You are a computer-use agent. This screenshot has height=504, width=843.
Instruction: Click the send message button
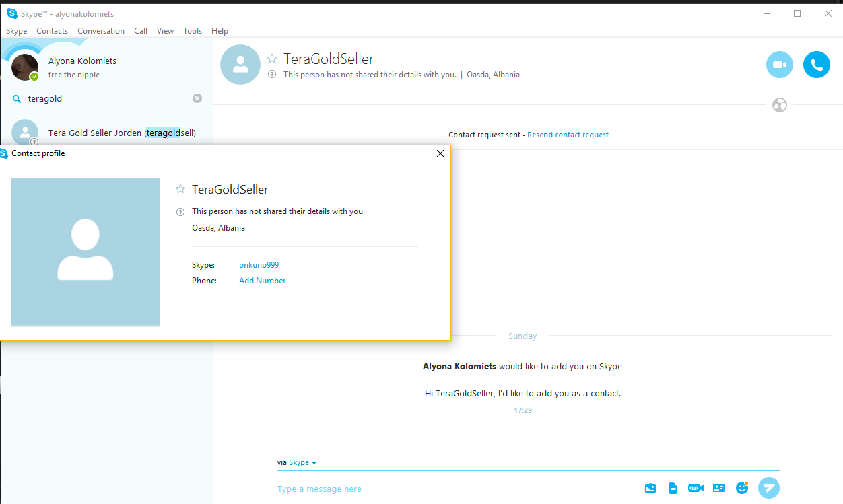click(x=769, y=487)
